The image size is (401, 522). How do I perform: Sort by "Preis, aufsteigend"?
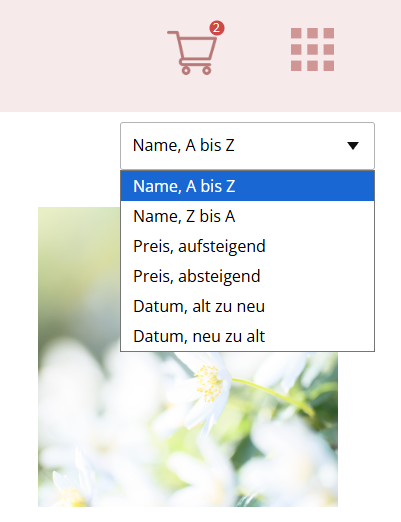(247, 246)
